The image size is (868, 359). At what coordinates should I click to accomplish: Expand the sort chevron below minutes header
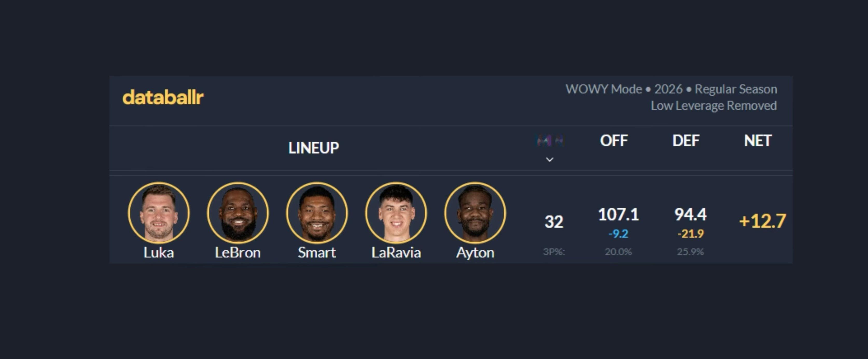[550, 160]
